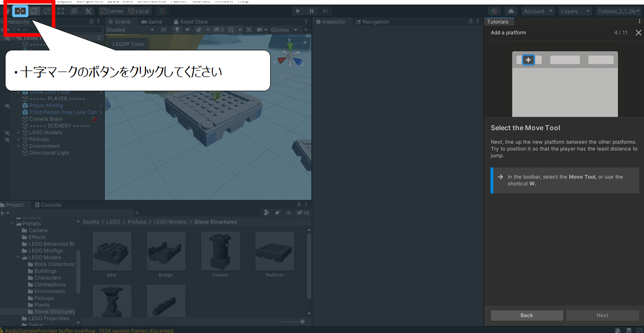Select the Move tool in the toolbar
644x333 pixels.
click(x=20, y=11)
